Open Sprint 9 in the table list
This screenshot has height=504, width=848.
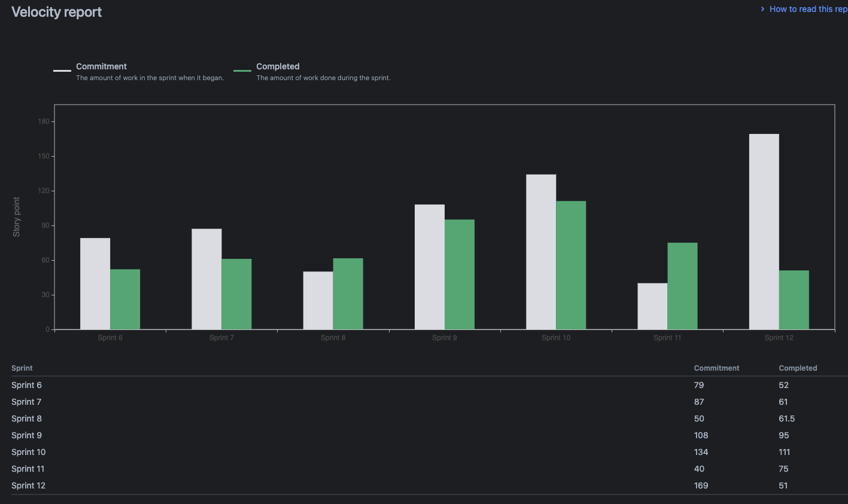click(27, 435)
